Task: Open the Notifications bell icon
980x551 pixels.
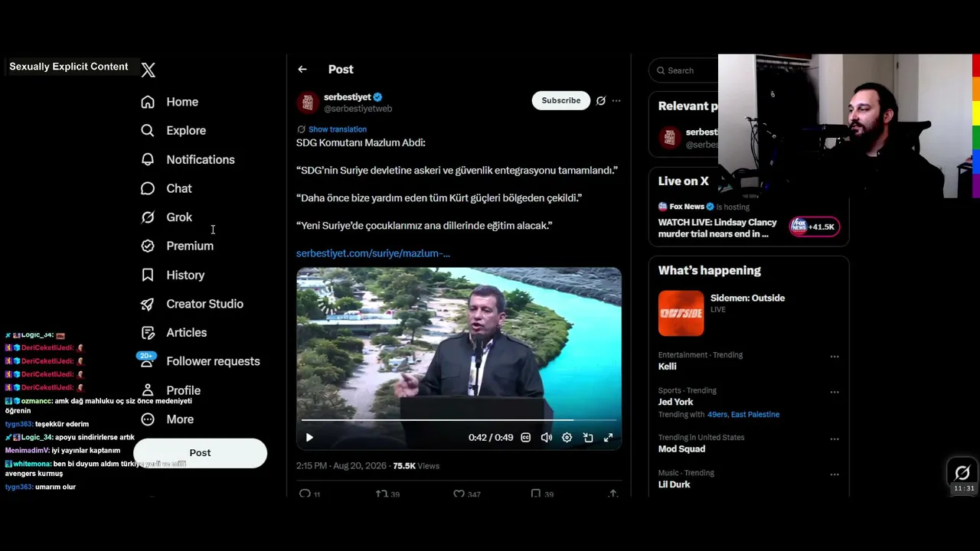Action: (148, 159)
